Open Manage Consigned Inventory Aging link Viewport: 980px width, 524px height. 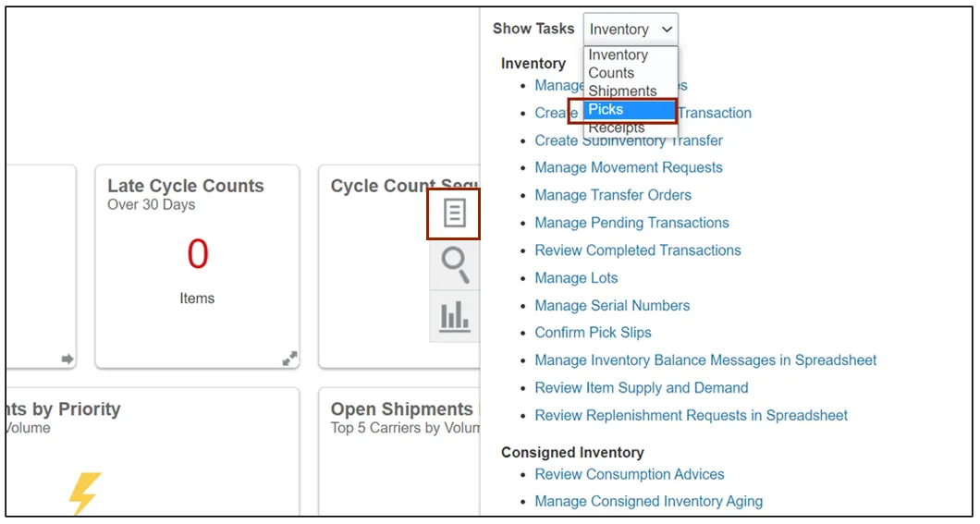(x=649, y=502)
